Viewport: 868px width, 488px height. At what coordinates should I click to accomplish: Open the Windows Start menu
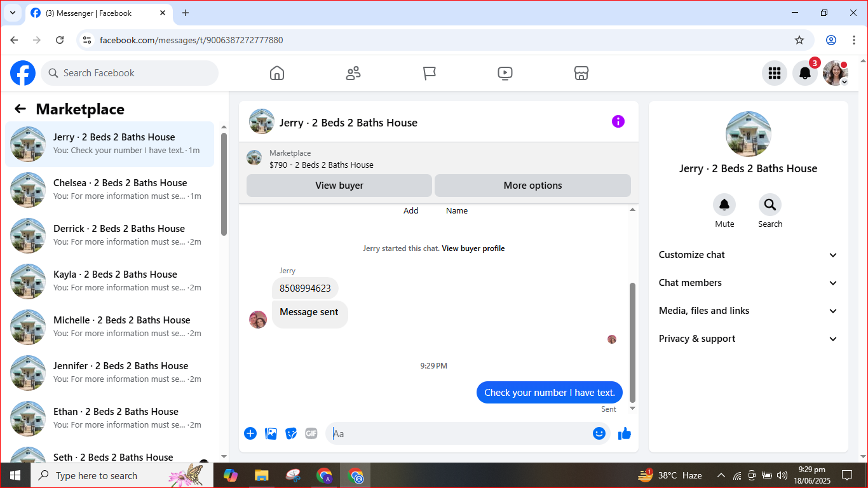pos(15,475)
